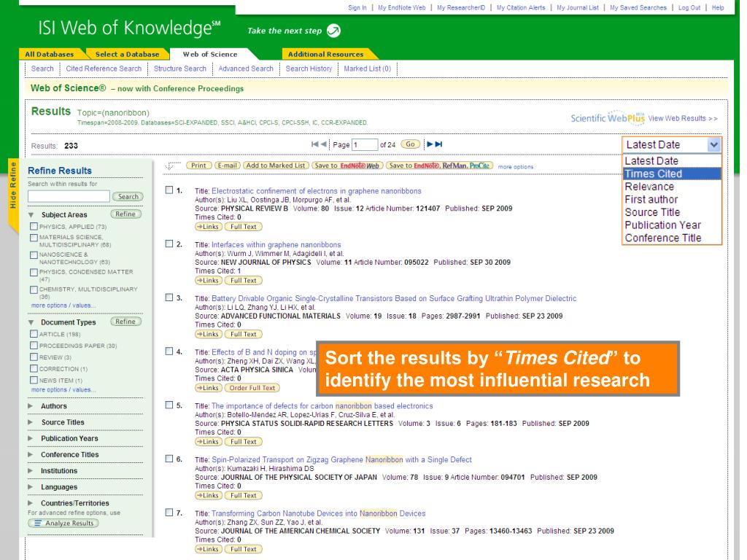Open the Marked List (0) page
This screenshot has height=560, width=747.
coord(368,69)
